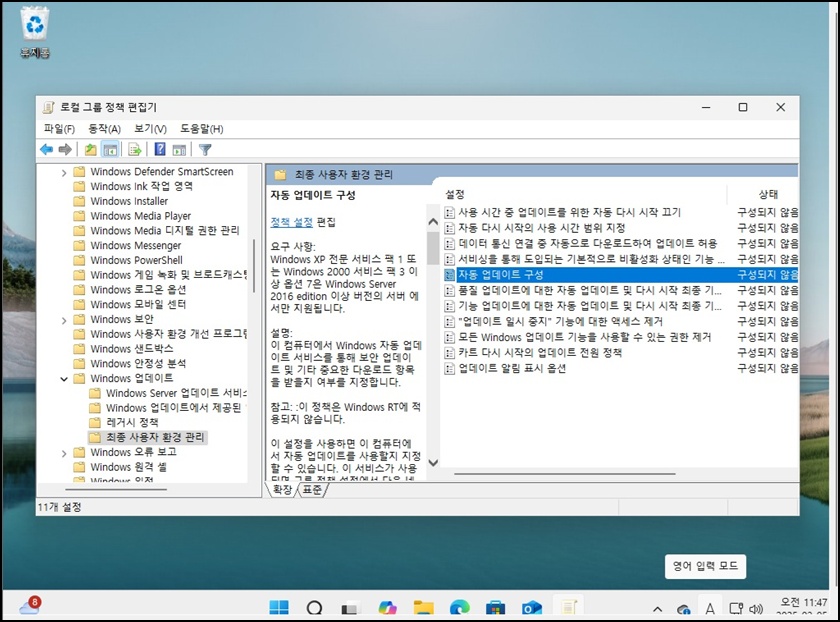
Task: Click the 정책 설정 link
Action: point(291,222)
